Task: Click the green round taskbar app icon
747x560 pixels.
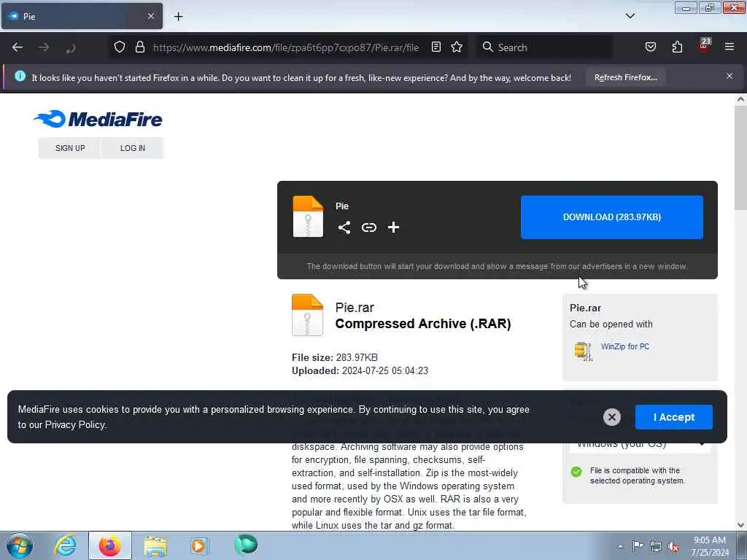Action: (246, 544)
